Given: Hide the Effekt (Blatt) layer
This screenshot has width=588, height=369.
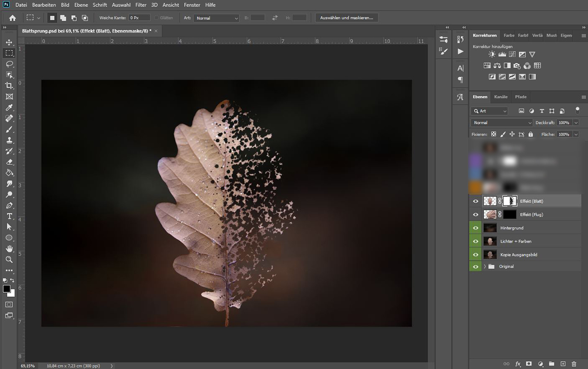Looking at the screenshot, I should pos(475,201).
